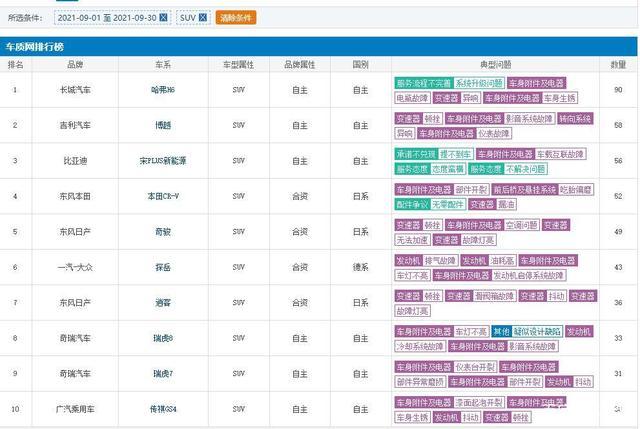Click the 不解决问题 tag
640x429 pixels.
click(526, 169)
